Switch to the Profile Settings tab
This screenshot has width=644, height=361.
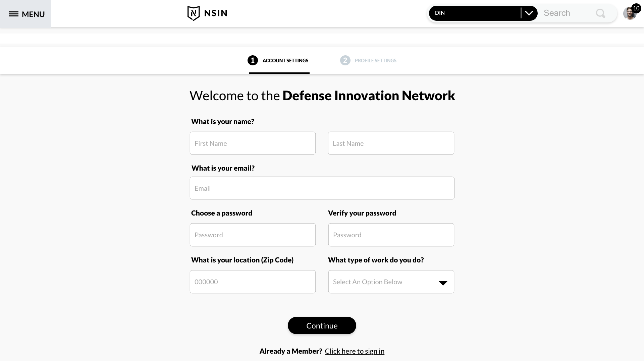click(375, 61)
